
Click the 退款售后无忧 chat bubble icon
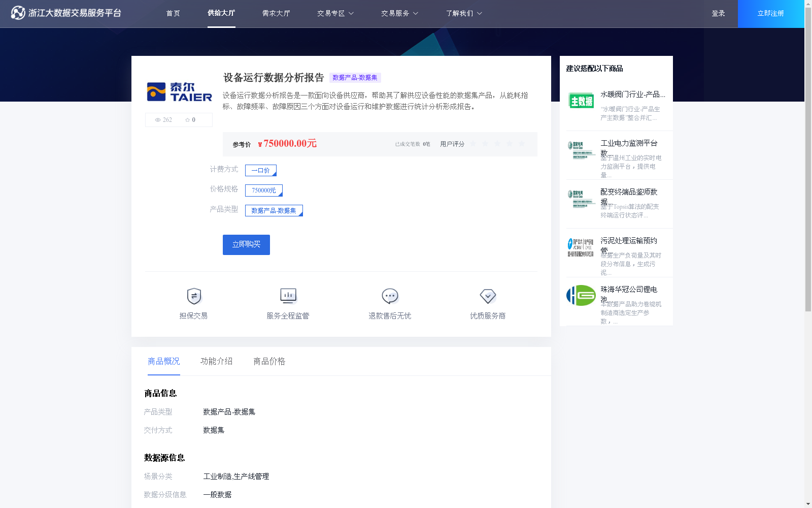pyautogui.click(x=390, y=296)
